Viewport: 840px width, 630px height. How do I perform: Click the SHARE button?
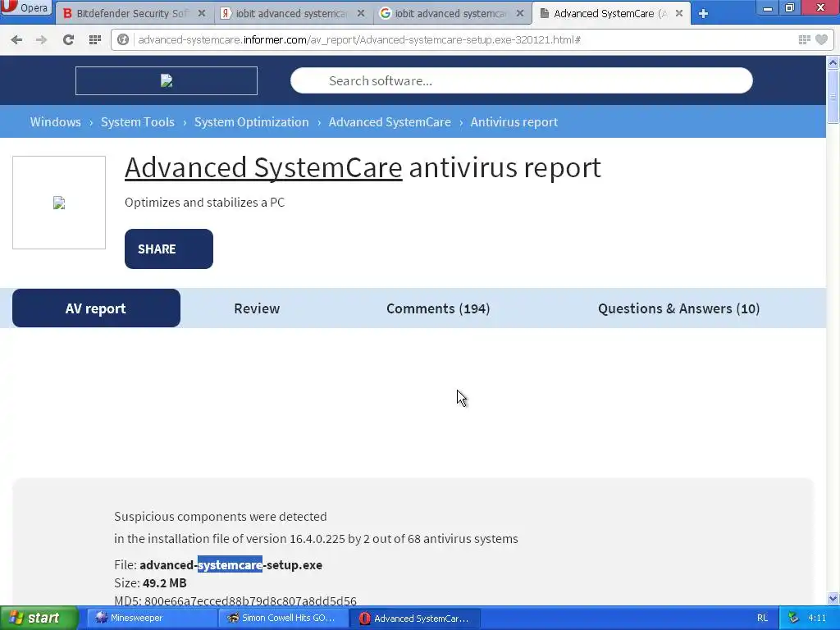tap(169, 249)
